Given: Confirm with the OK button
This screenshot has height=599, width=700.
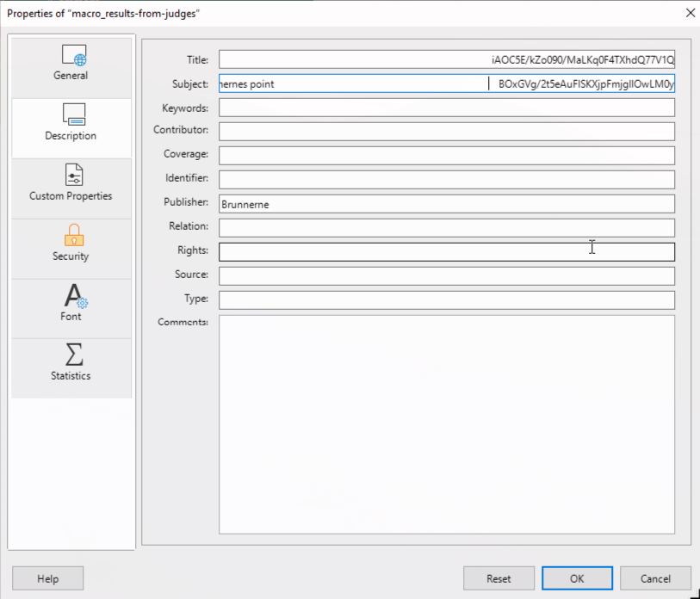Looking at the screenshot, I should pos(577,578).
